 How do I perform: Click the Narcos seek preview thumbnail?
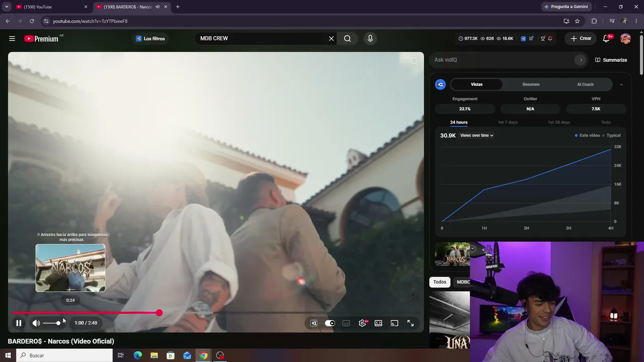point(70,268)
